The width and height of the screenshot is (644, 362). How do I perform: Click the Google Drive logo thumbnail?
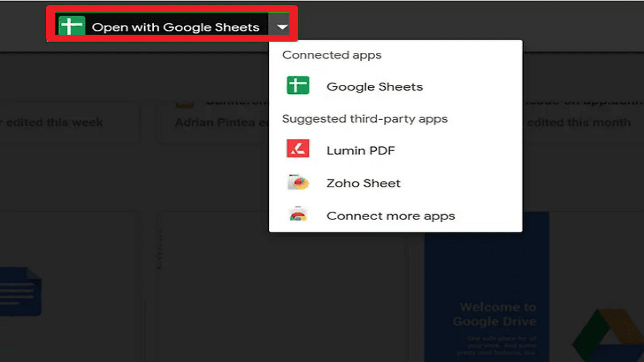(608, 336)
